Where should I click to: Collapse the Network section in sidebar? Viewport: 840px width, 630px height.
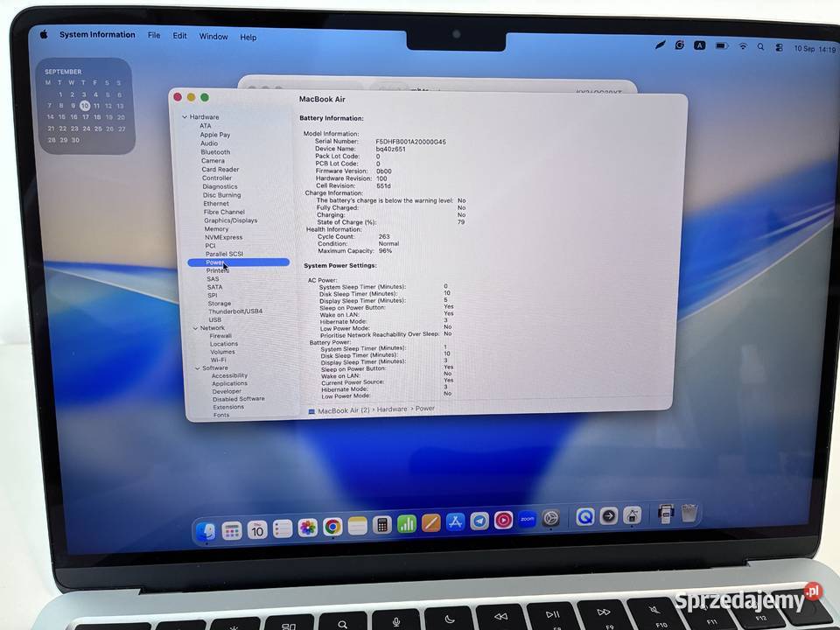click(195, 328)
